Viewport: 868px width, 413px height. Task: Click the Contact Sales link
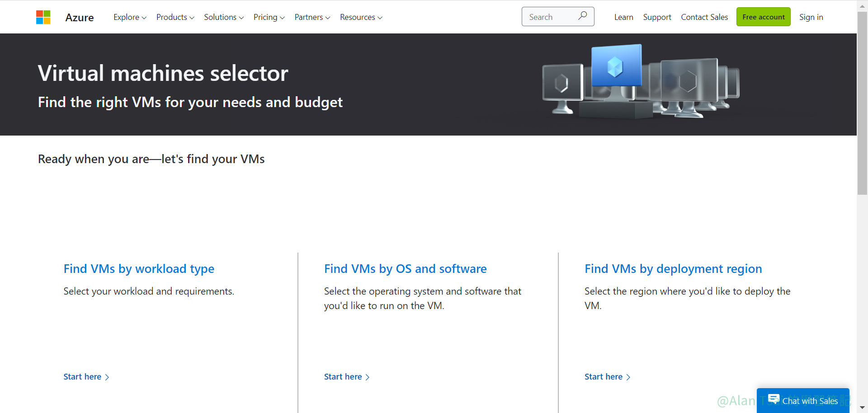click(704, 17)
